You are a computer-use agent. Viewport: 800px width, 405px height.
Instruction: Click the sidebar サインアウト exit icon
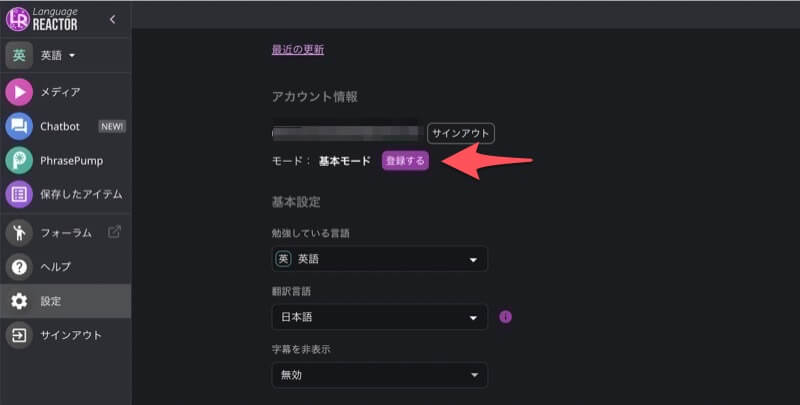click(19, 335)
